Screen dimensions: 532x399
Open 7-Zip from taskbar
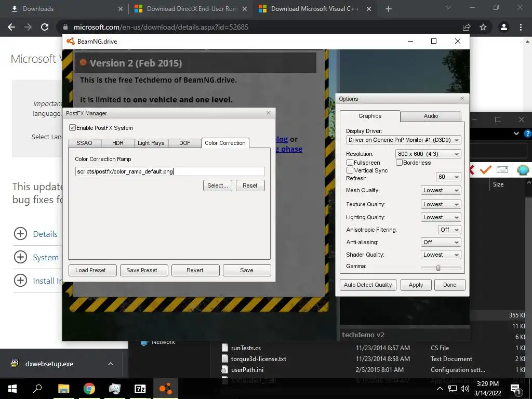pos(140,389)
